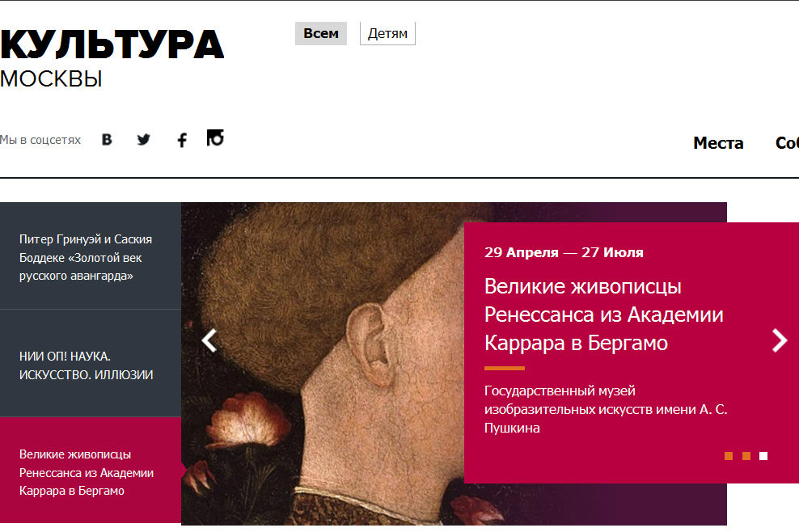Select second orange carousel dot

coord(746,456)
